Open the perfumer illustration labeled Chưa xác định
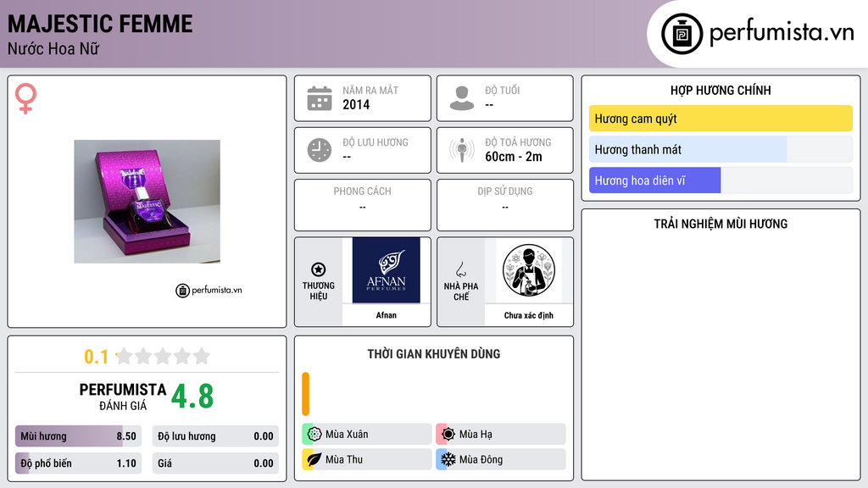 pyautogui.click(x=529, y=270)
